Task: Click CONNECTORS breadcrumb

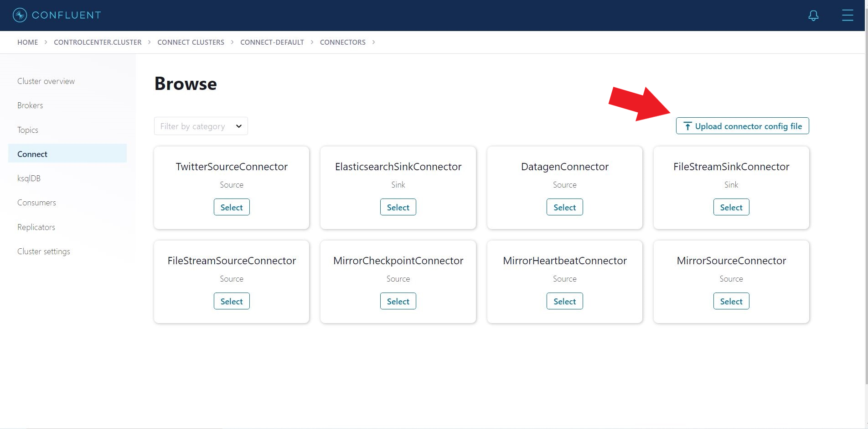Action: pyautogui.click(x=343, y=42)
